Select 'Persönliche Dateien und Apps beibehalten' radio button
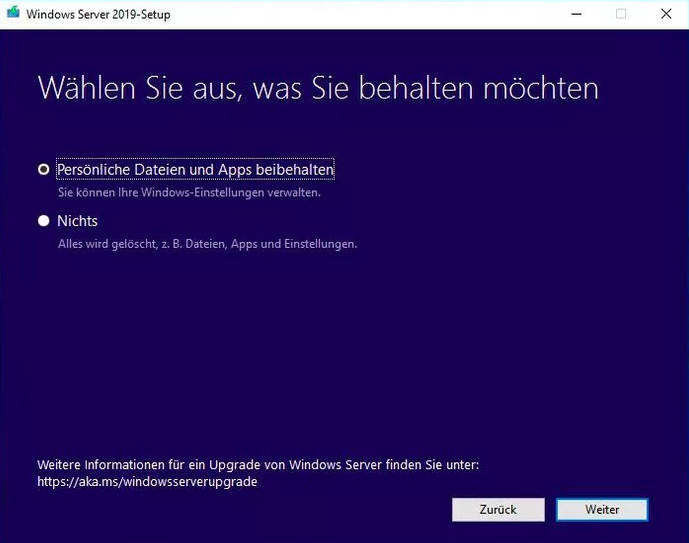689x543 pixels. point(44,169)
